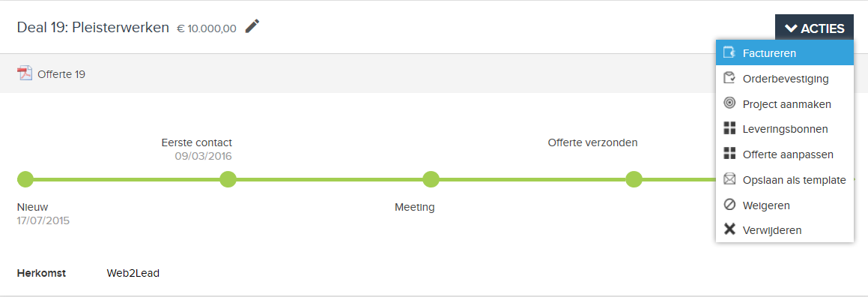Click the Eerste contact stage dot
868x297 pixels.
coord(228,179)
